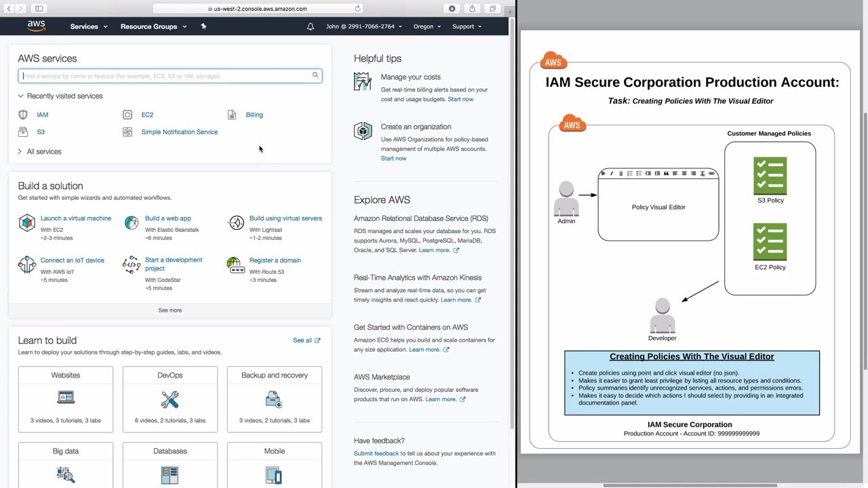This screenshot has width=868, height=488.
Task: Open Learn more for Amazon Kinesis analytics
Action: (x=460, y=300)
